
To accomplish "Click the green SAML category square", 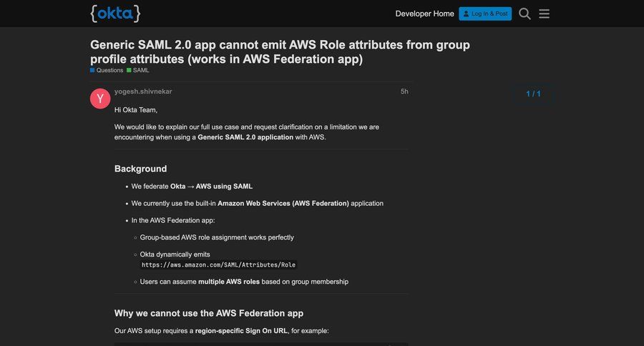I will (x=129, y=70).
